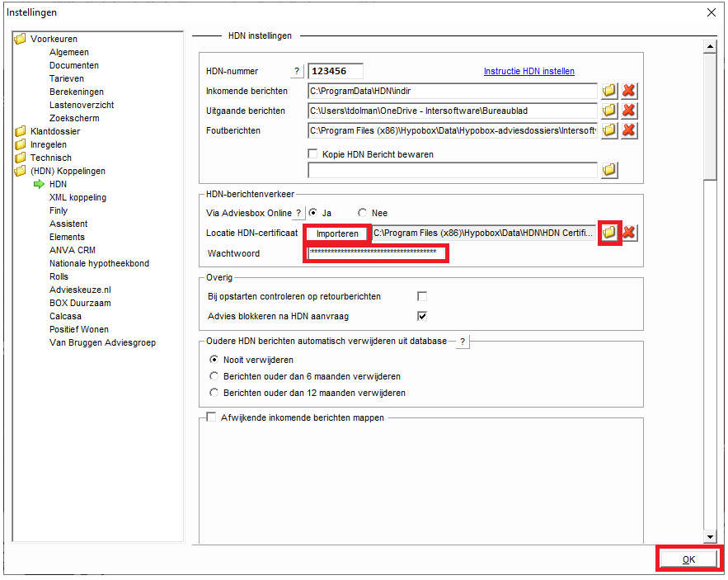Browse for HDN-certificaat location

pyautogui.click(x=609, y=233)
